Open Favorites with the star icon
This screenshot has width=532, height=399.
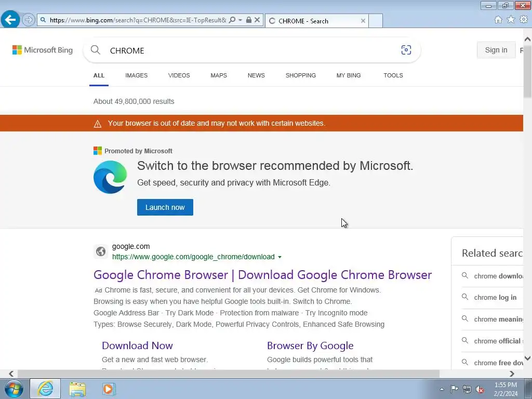pos(511,20)
